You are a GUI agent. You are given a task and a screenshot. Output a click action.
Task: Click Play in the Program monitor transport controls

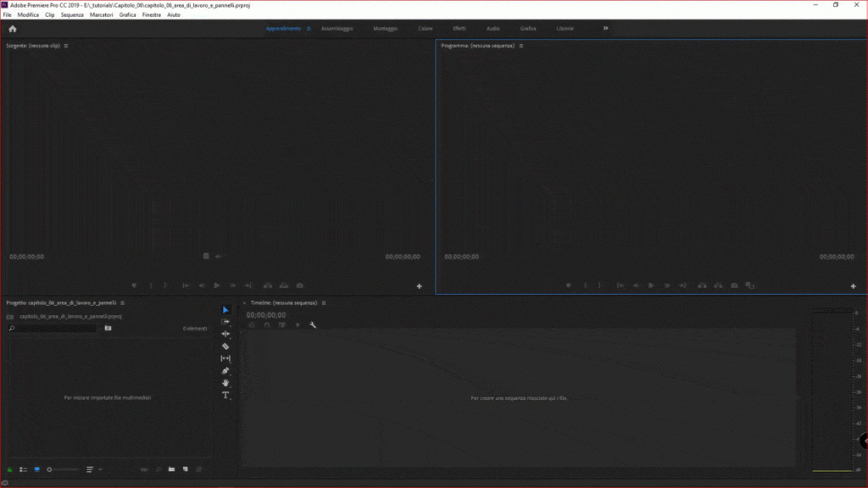(650, 286)
